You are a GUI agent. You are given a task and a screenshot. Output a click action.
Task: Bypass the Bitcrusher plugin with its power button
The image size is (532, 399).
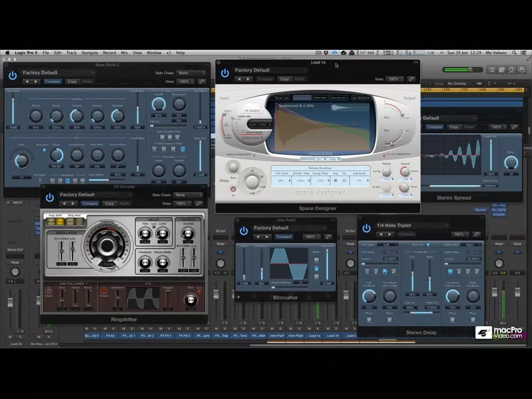pyautogui.click(x=244, y=231)
